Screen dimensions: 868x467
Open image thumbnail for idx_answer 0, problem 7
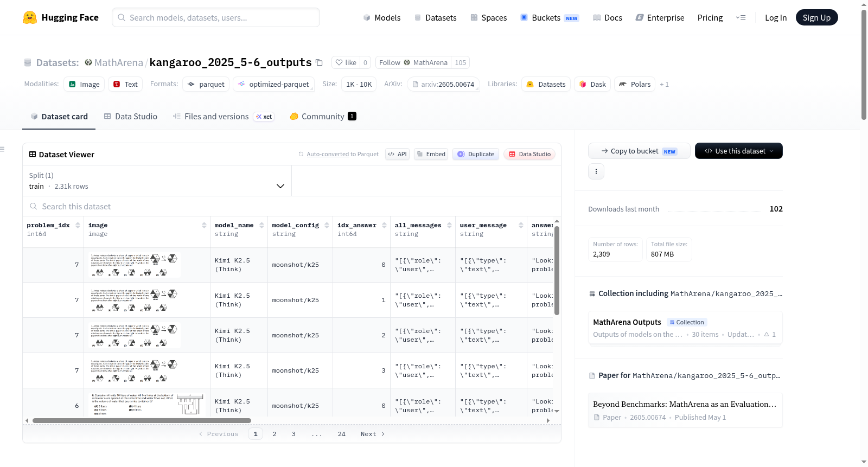[135, 265]
